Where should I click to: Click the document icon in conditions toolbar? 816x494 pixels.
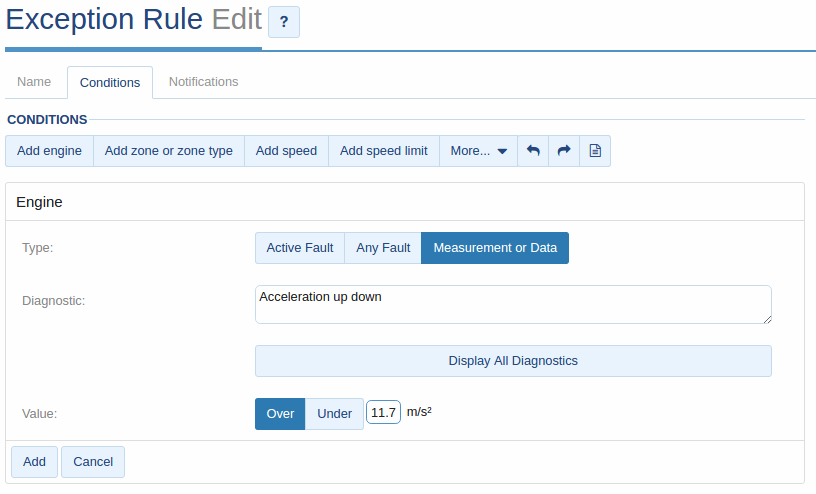pyautogui.click(x=595, y=151)
